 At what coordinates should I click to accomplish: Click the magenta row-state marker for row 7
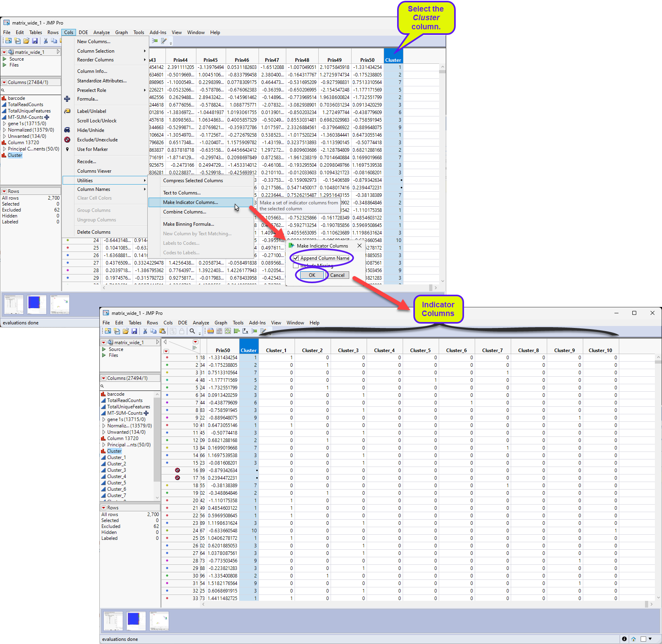tap(167, 403)
